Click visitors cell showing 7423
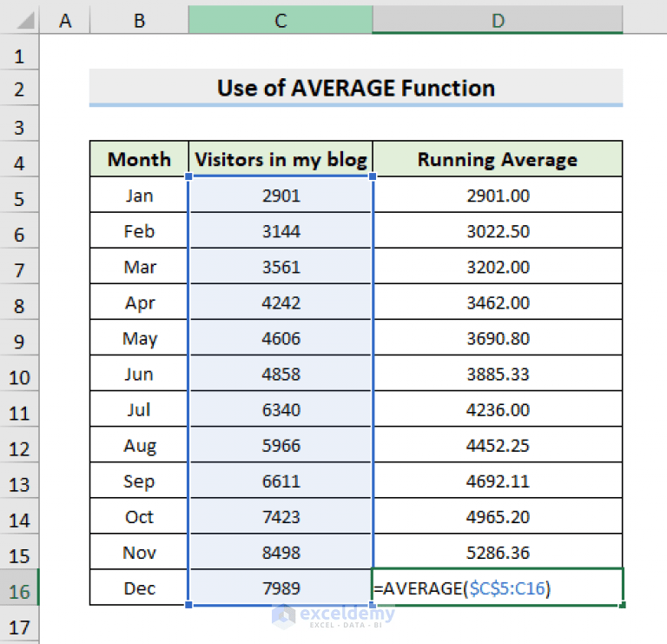This screenshot has height=644, width=667. (x=281, y=516)
